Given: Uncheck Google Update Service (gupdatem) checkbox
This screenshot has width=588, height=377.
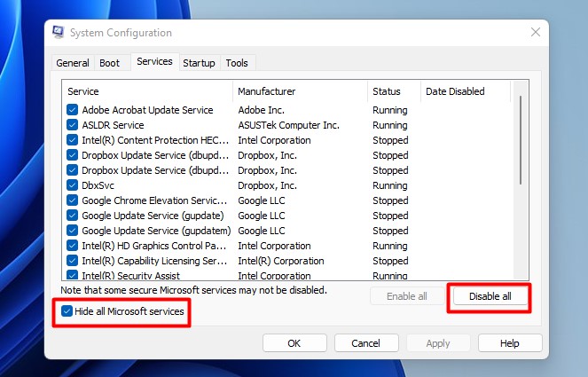Looking at the screenshot, I should coord(72,231).
